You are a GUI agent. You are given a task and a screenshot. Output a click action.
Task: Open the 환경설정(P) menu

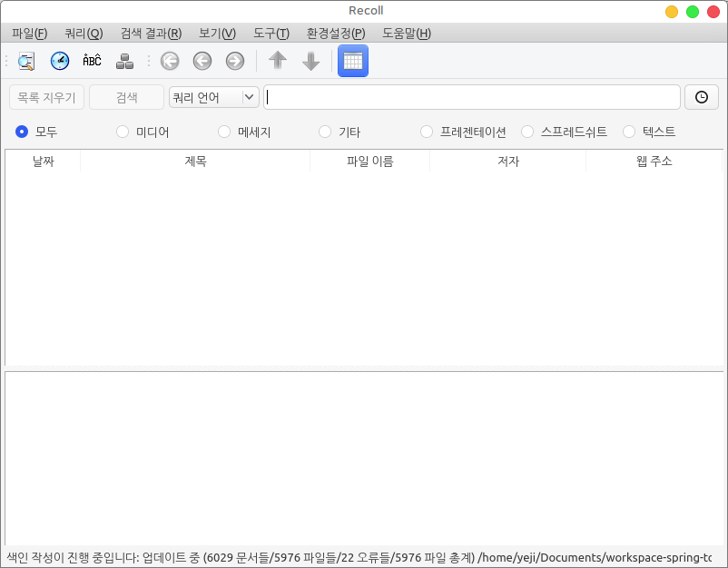(x=336, y=34)
